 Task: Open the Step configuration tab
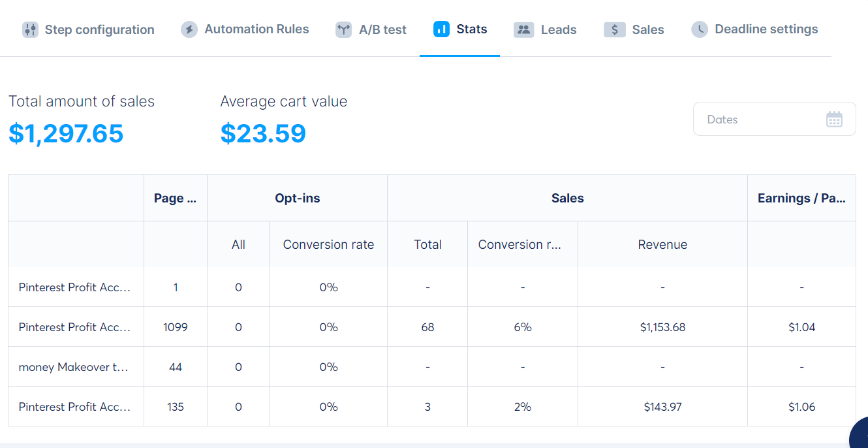(x=99, y=29)
